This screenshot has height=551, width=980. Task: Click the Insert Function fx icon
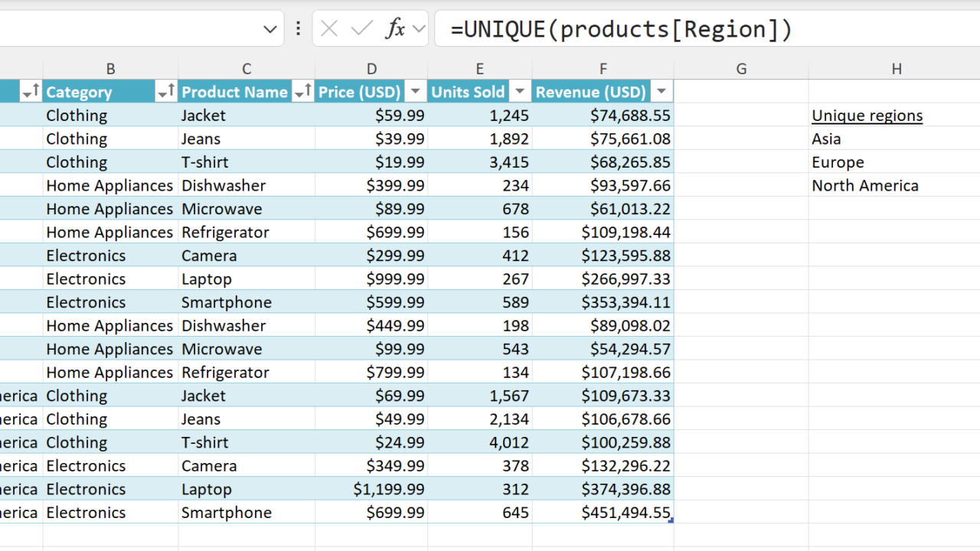pos(395,29)
